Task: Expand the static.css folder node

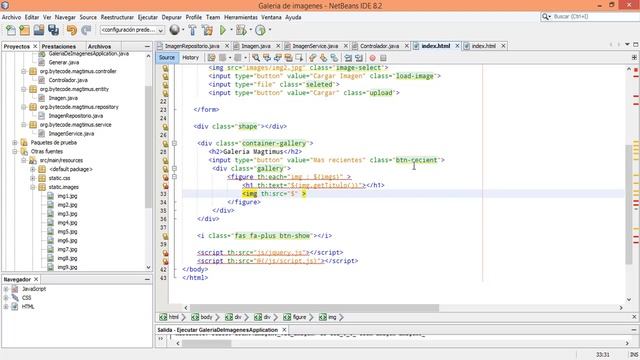Action: tap(33, 178)
